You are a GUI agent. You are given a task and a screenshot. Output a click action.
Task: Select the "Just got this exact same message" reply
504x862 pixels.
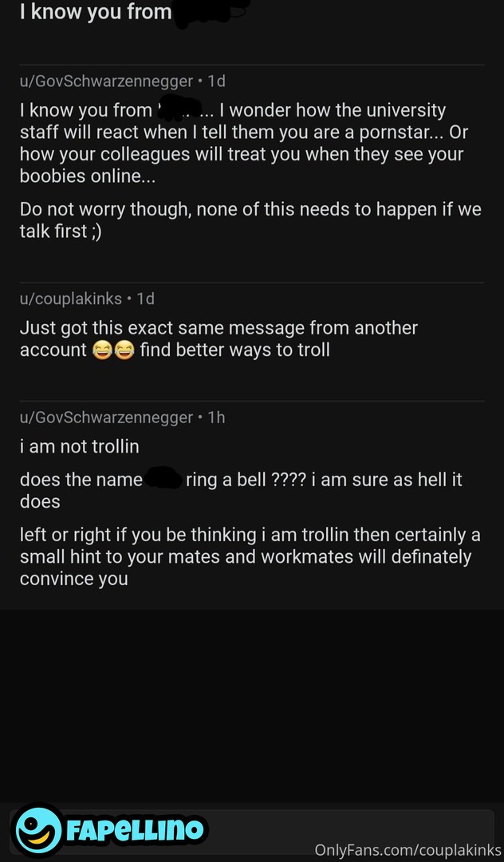click(219, 338)
